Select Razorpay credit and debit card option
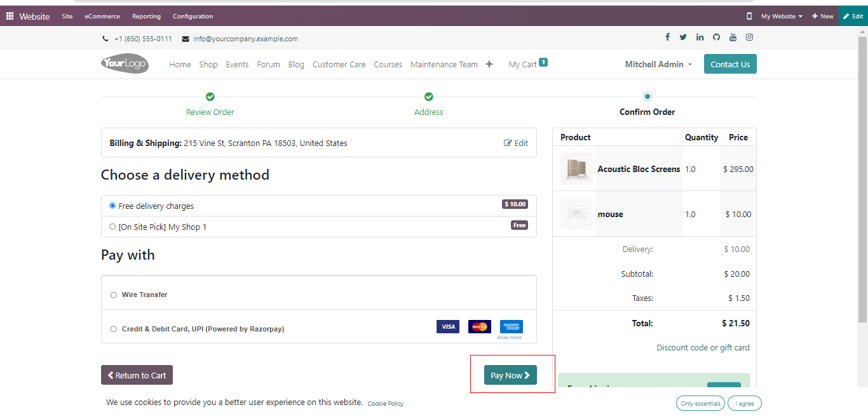Image resolution: width=868 pixels, height=419 pixels. click(114, 329)
